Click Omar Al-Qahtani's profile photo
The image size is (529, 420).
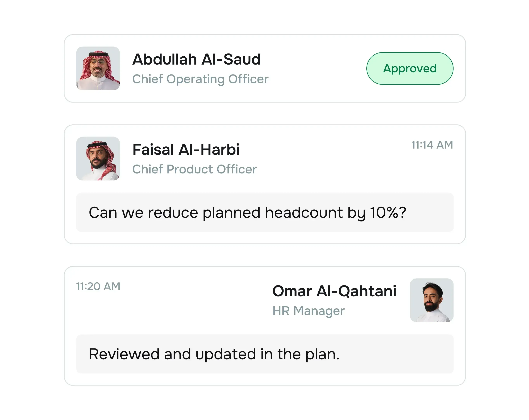pos(432,300)
